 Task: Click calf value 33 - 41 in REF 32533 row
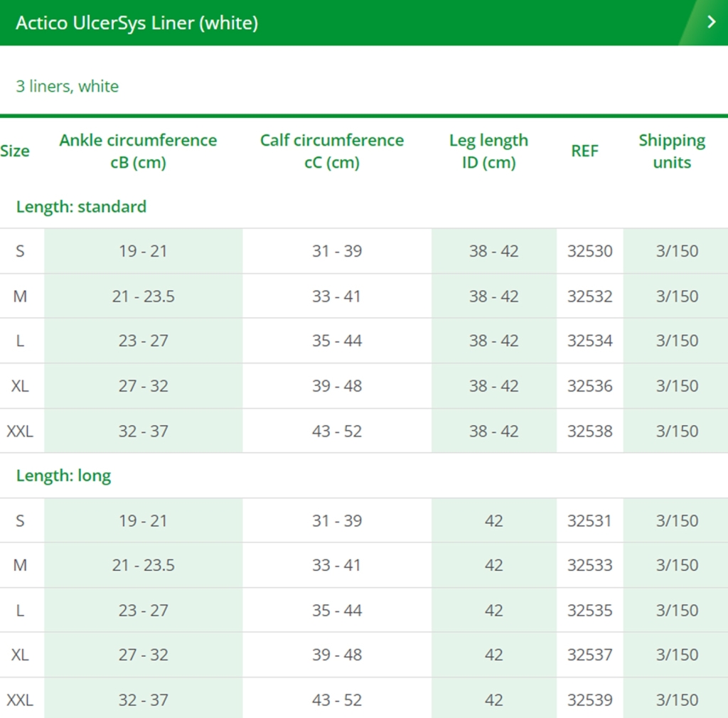pos(336,565)
